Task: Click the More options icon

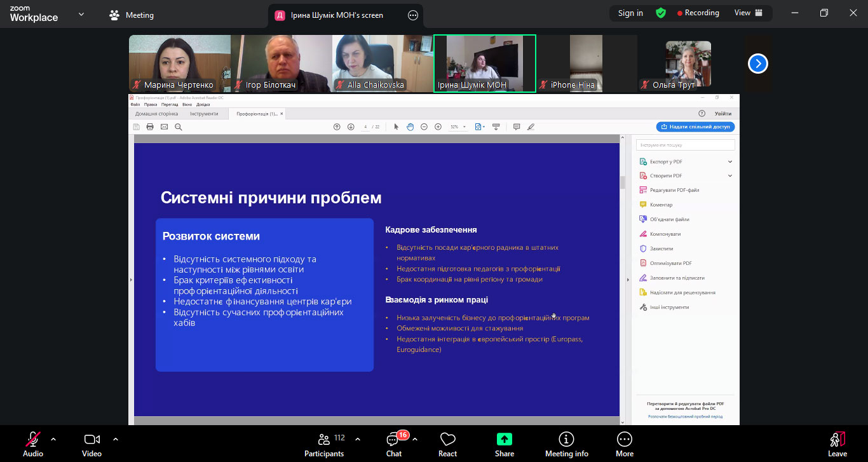Action: (624, 440)
